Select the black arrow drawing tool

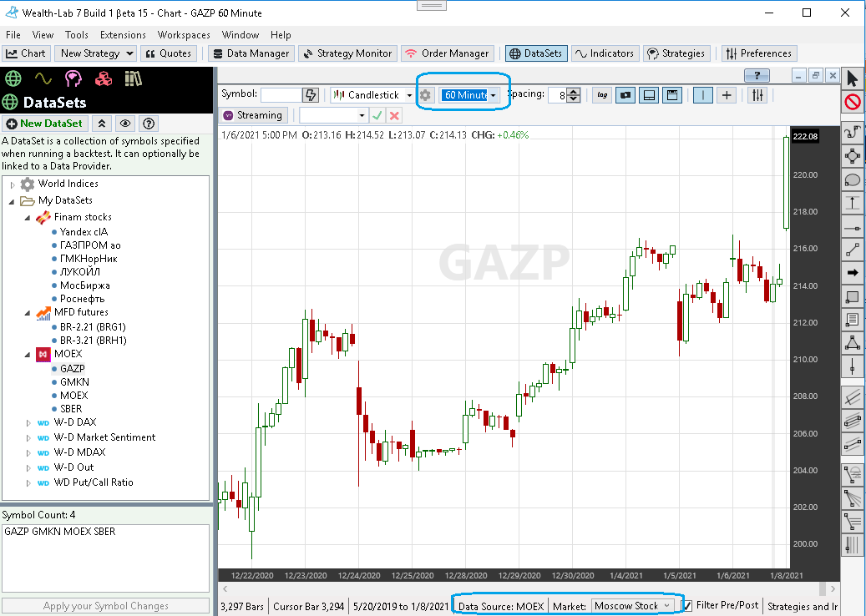(x=852, y=273)
